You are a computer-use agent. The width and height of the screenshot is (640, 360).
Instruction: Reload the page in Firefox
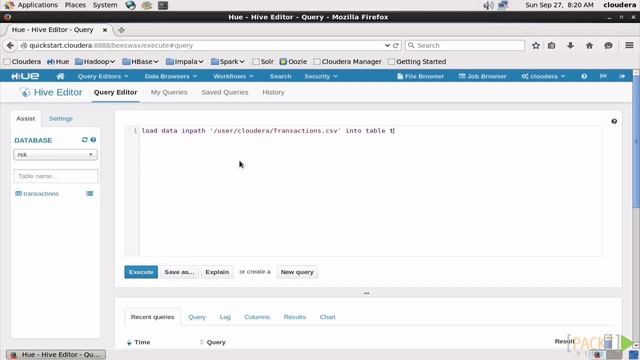[x=396, y=45]
